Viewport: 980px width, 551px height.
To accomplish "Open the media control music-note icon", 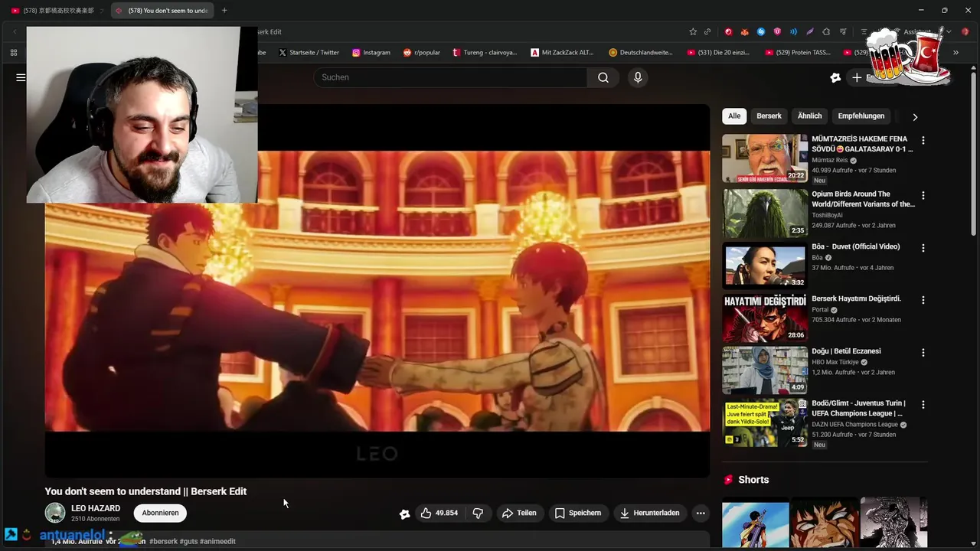I will tap(842, 31).
